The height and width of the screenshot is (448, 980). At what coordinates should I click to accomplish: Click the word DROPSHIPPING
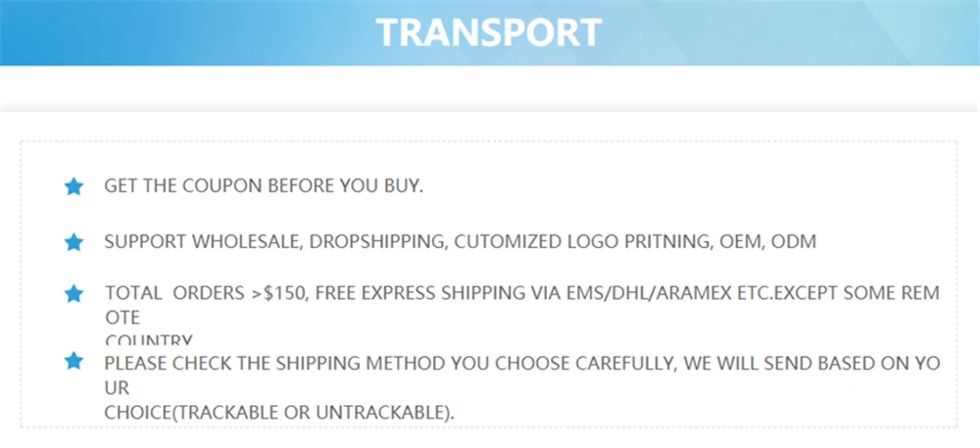pos(378,242)
